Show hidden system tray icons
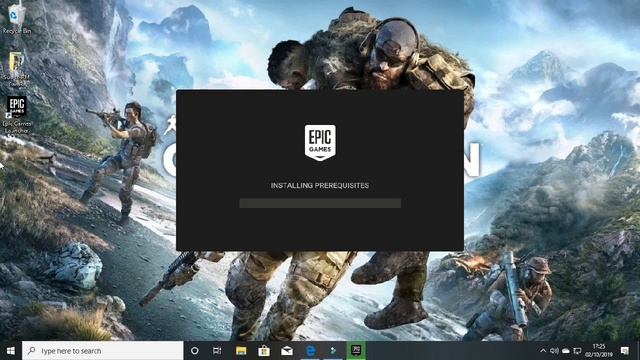Screen dimensions: 640x360 543,351
